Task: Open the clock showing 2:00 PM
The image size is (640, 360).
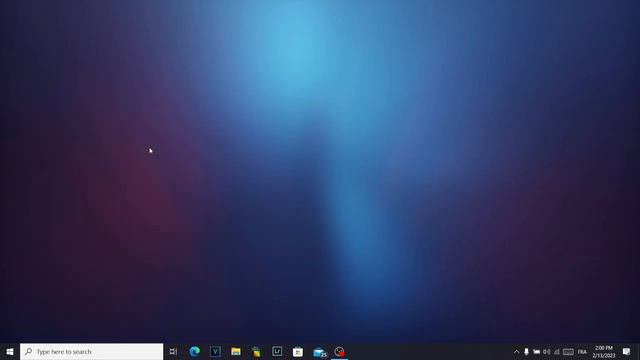Action: coord(604,351)
